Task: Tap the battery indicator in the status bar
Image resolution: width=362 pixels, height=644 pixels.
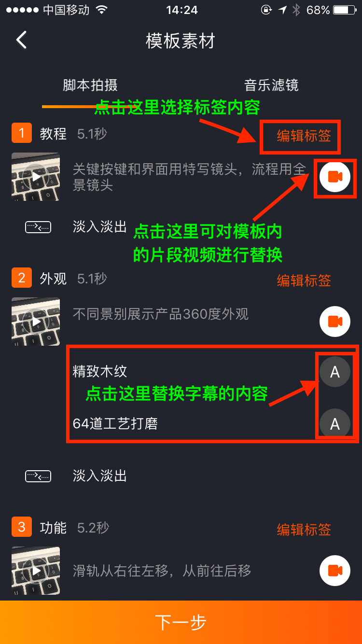Action: click(x=344, y=10)
